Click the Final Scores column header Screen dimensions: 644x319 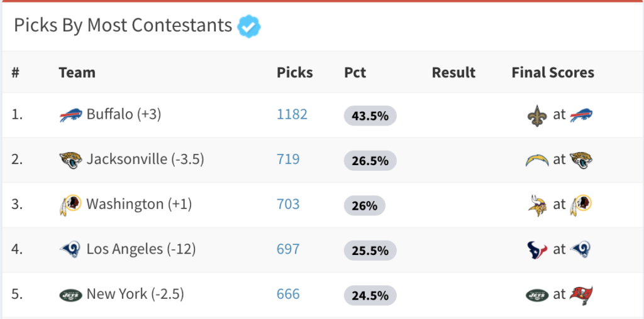(x=553, y=73)
